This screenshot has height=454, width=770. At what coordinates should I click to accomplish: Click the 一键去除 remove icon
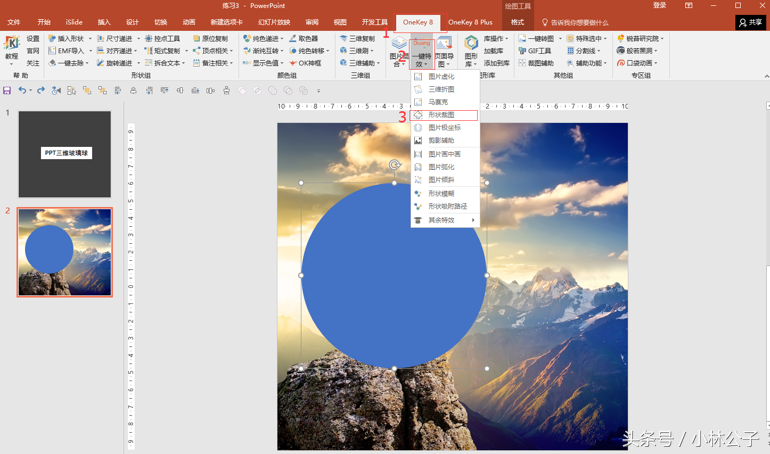pos(52,63)
